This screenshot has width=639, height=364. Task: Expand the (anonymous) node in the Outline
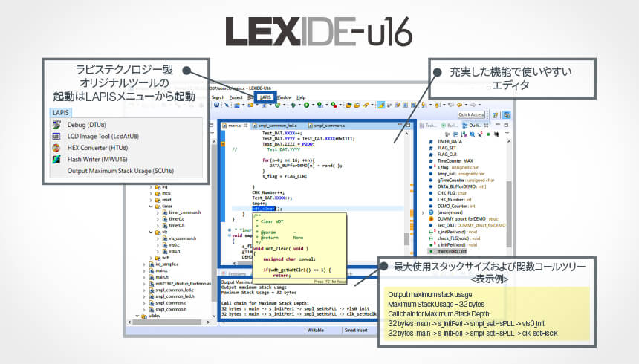[423, 212]
